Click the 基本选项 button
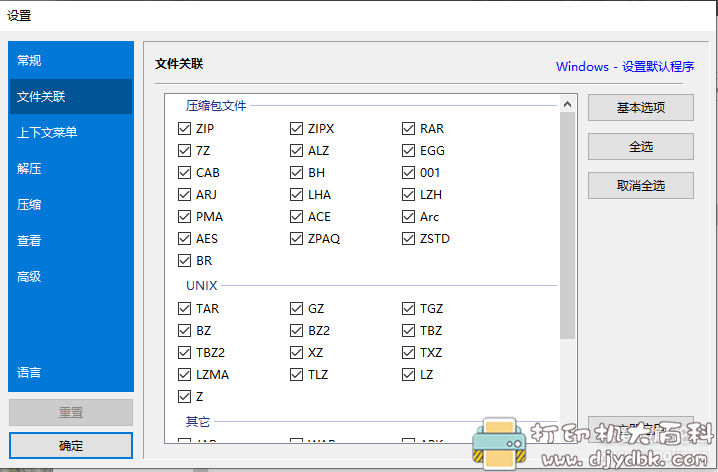 click(x=641, y=108)
